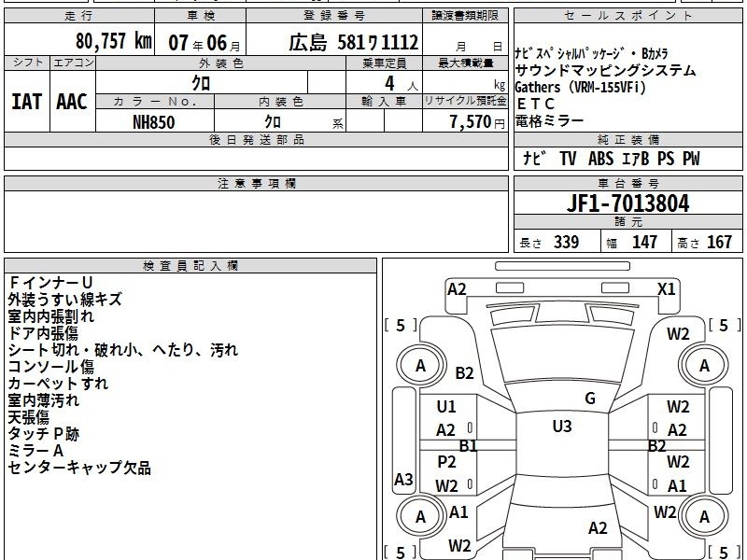Select the ナビスペシャルパッケージ・Bカメラ line

point(592,53)
